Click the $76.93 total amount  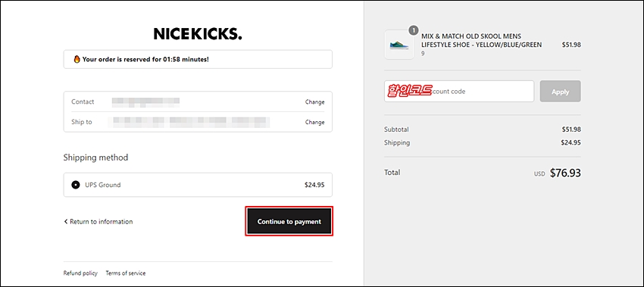[565, 173]
